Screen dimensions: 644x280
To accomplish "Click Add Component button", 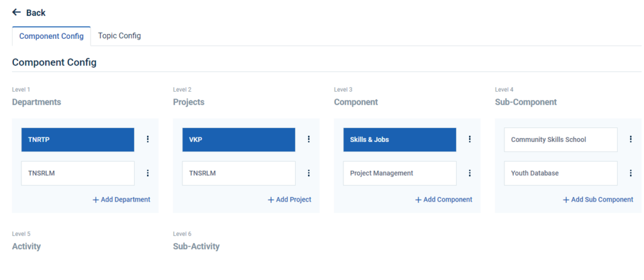I will (443, 200).
